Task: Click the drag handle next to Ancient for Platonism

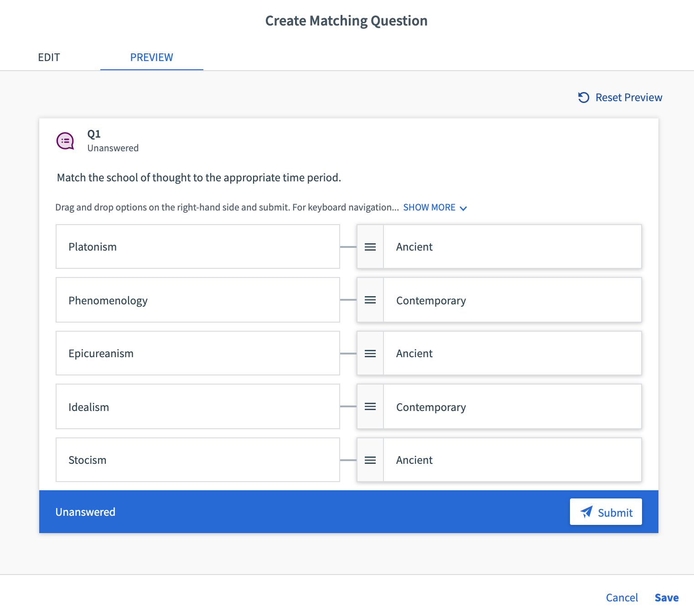Action: pos(370,246)
